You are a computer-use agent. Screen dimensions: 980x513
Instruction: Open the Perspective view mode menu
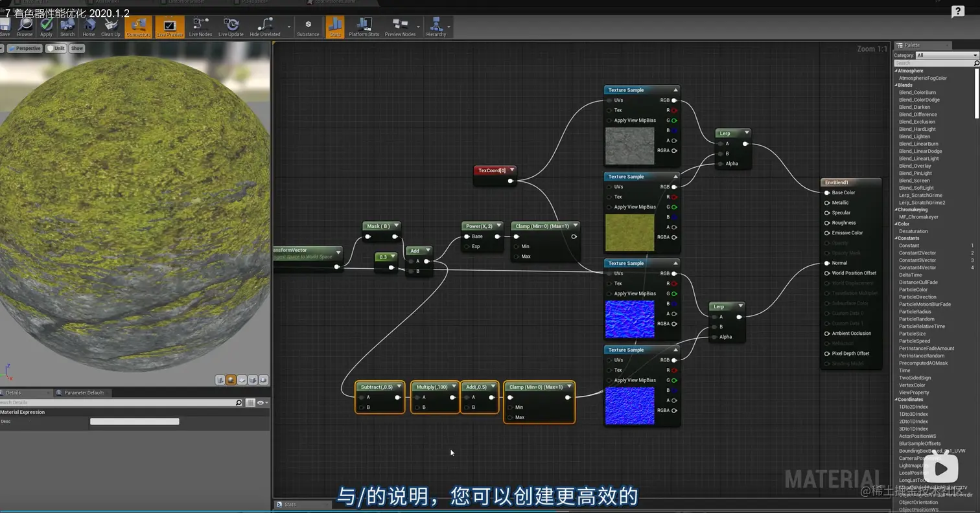(23, 48)
